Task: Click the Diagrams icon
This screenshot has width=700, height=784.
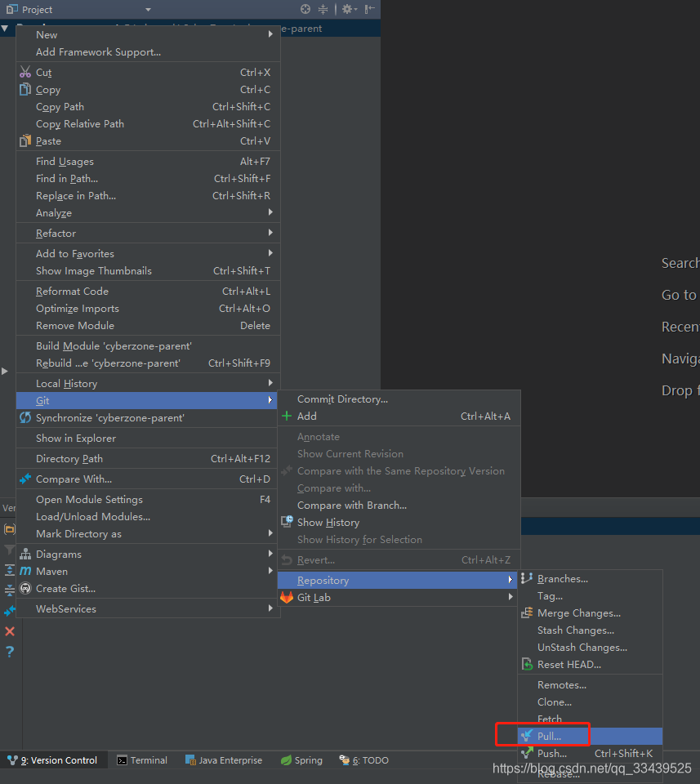Action: [x=25, y=554]
